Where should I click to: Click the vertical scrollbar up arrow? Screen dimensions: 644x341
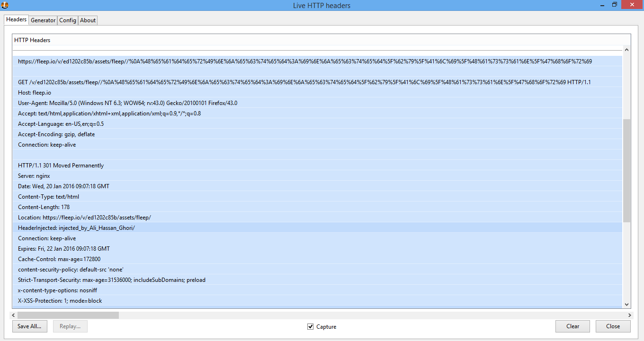(x=626, y=50)
